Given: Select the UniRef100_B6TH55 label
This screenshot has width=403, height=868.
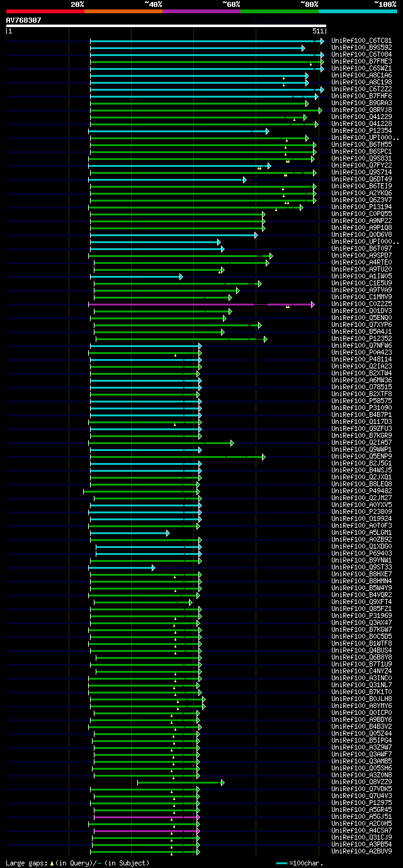Looking at the screenshot, I should click(361, 145).
